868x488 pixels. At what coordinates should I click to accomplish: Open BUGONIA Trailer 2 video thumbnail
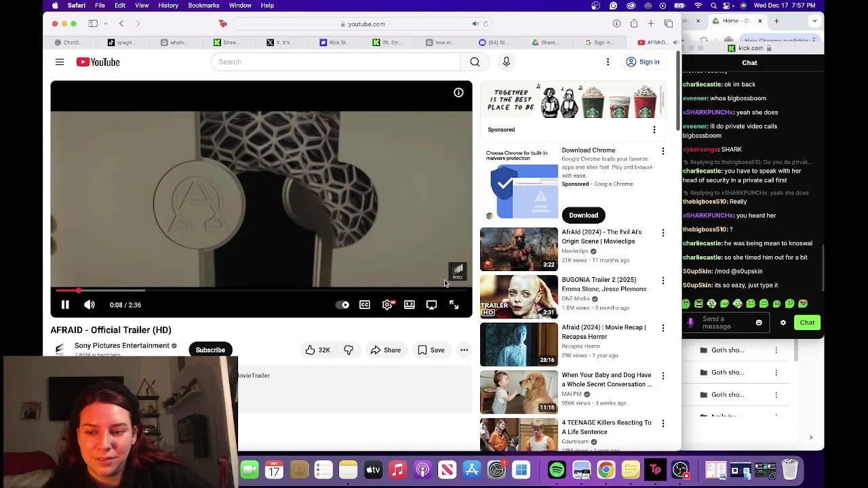[x=519, y=297]
